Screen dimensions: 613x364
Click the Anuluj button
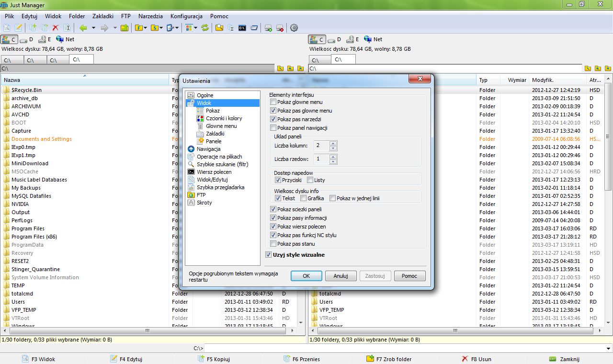341,276
